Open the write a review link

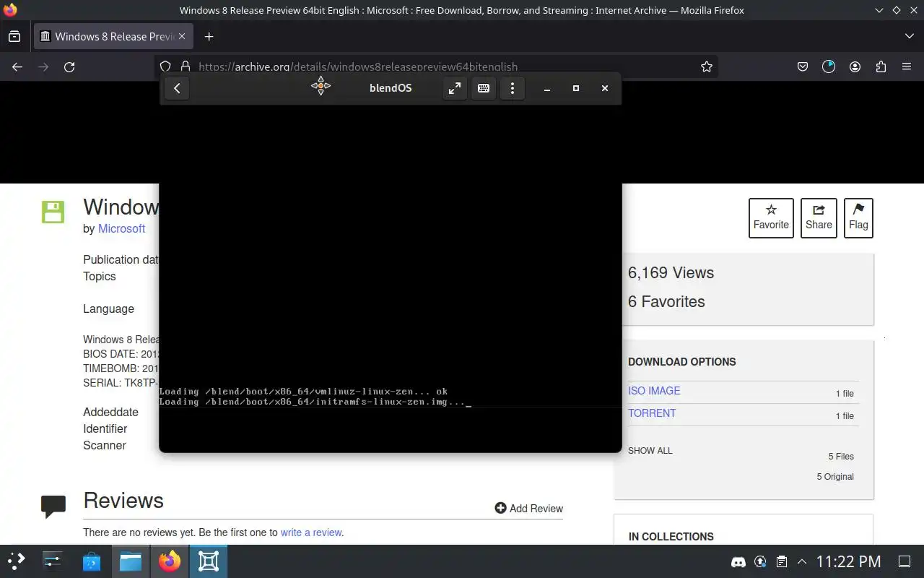311,532
